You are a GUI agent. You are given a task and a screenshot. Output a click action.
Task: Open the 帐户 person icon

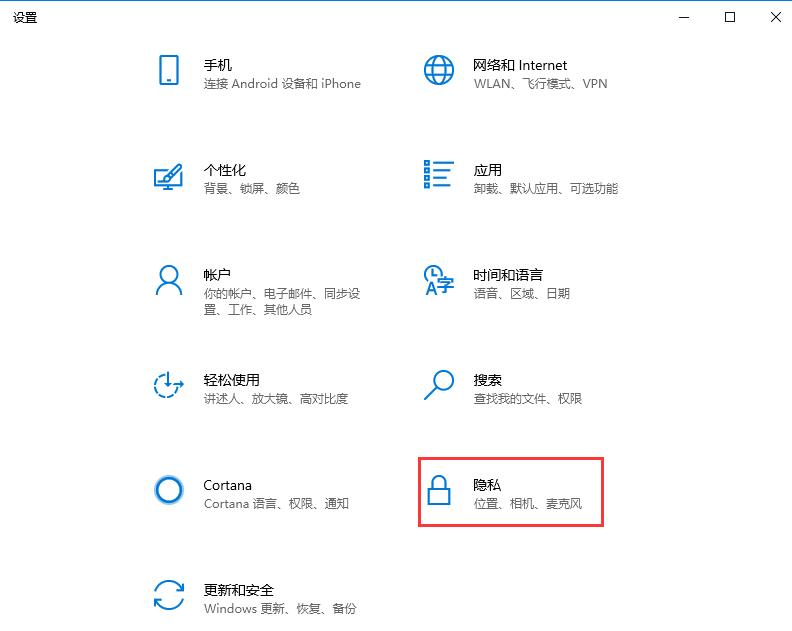click(169, 280)
